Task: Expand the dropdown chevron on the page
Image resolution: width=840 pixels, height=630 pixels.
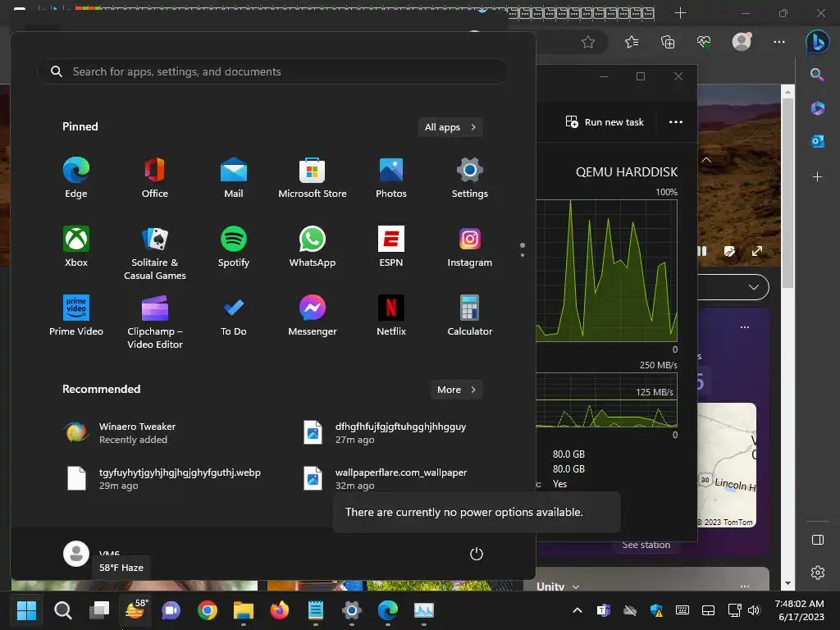Action: [x=754, y=287]
